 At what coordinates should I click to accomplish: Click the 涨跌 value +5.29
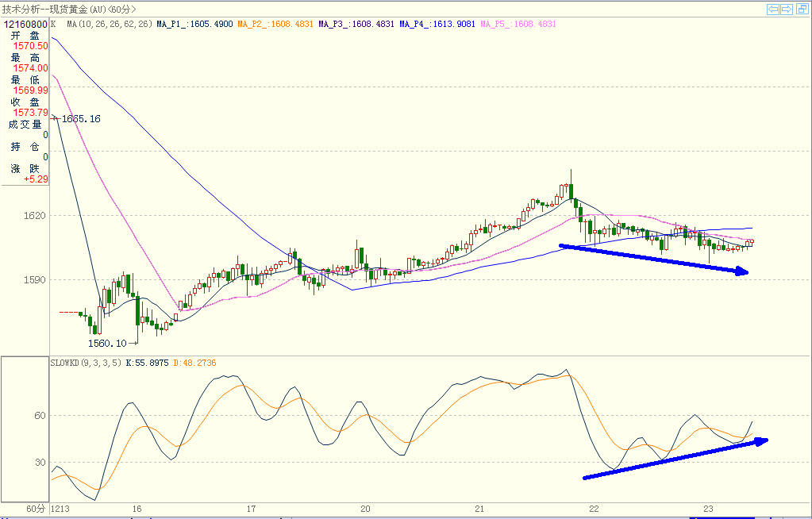[x=36, y=179]
